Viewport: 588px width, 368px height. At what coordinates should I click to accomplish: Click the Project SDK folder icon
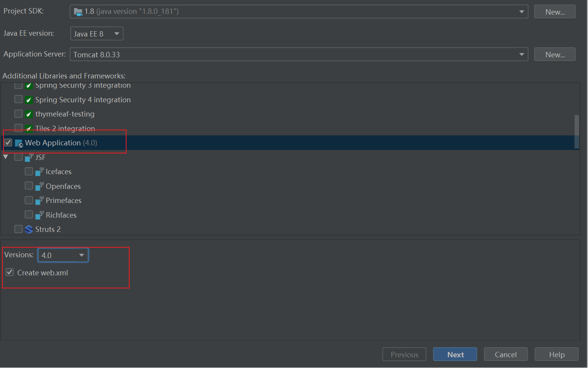(78, 12)
